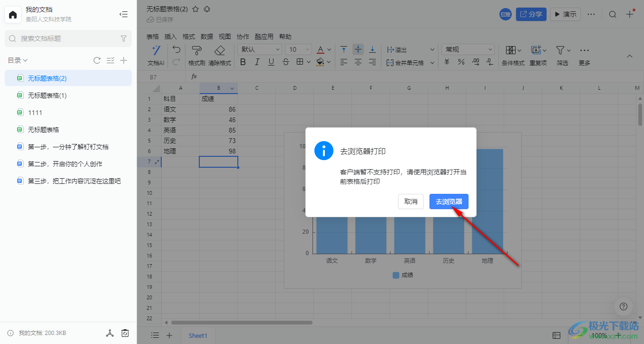The image size is (644, 344).
Task: Open 条件格式 conditional formatting
Action: coord(513,56)
